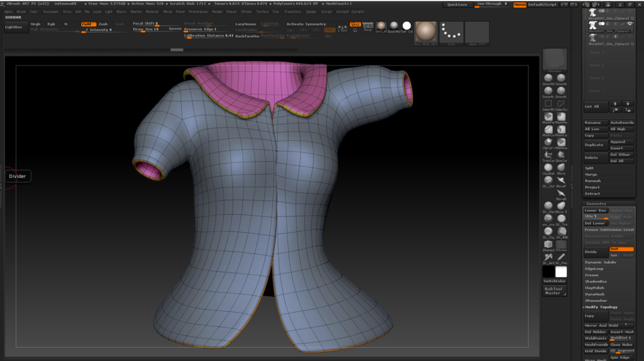The width and height of the screenshot is (644, 361).
Task: Select the SK_AirBrush brush icon
Action: (548, 258)
